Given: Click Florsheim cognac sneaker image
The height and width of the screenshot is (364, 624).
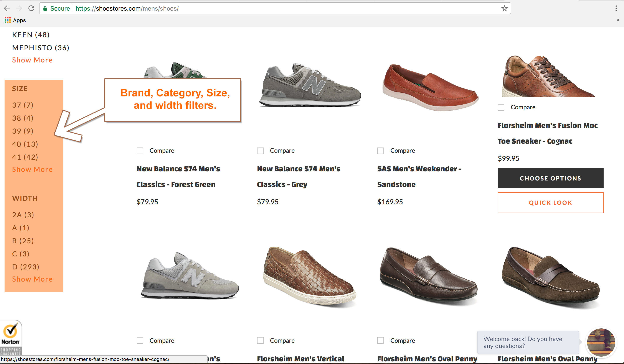Looking at the screenshot, I should click(x=548, y=76).
